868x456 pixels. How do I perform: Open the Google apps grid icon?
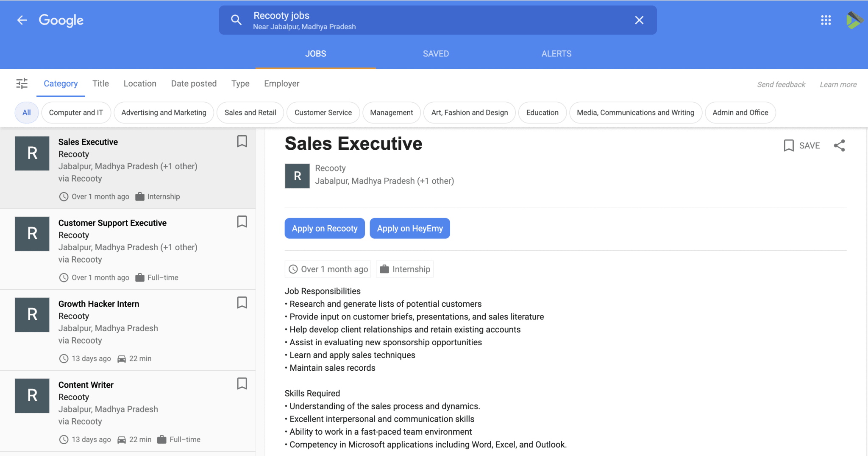[826, 20]
